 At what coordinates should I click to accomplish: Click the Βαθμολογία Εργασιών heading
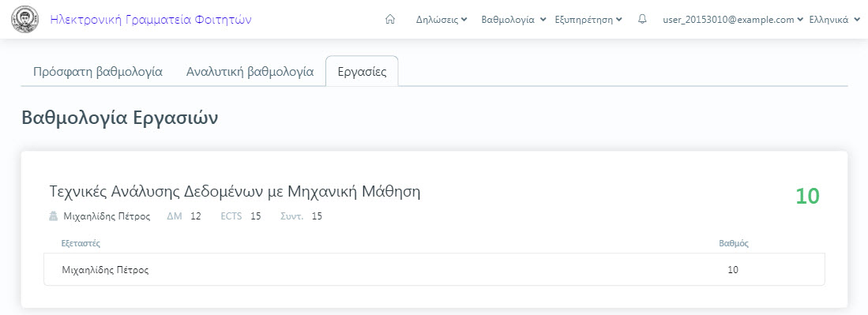[119, 118]
